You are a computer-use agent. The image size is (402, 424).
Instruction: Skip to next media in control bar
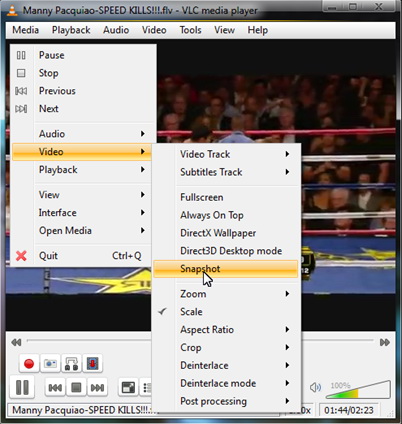point(97,388)
